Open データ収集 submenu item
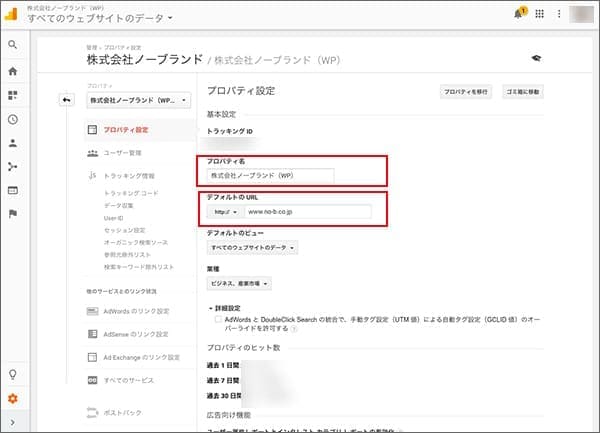 coord(119,205)
